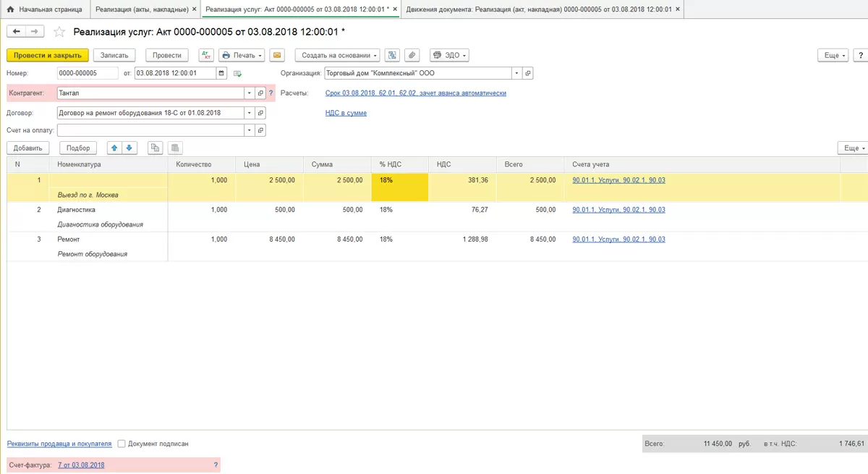This screenshot has height=474, width=868.
Task: Open the accounts link in the Диагностика row
Action: click(x=618, y=210)
